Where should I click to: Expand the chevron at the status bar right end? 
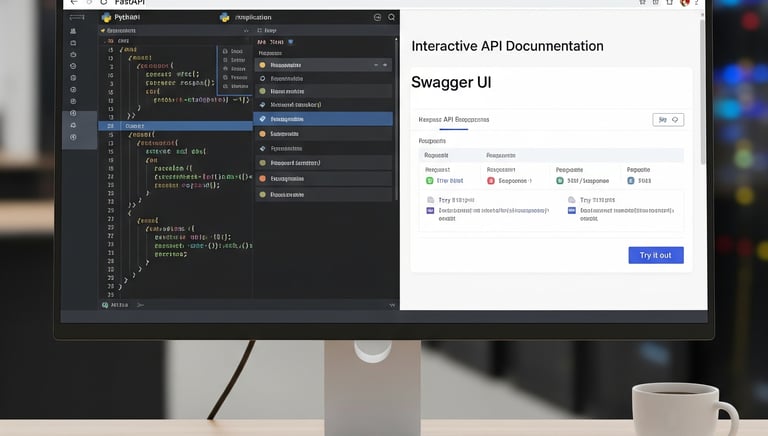tap(392, 305)
